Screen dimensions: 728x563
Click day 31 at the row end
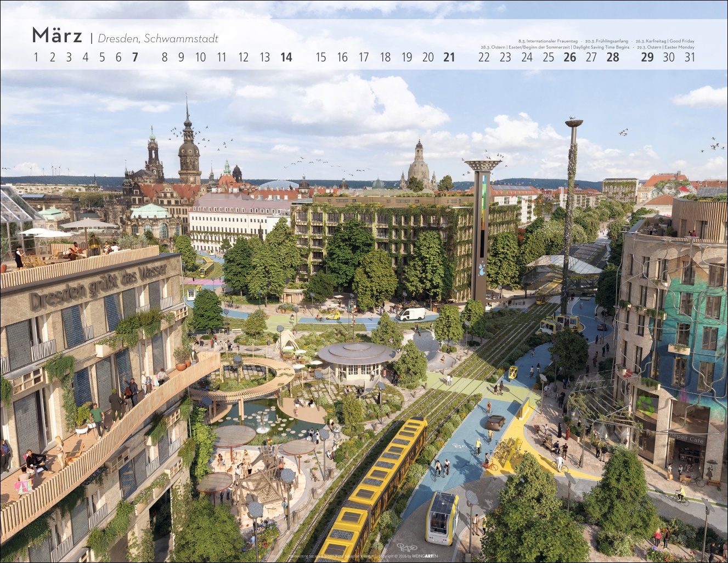[690, 57]
